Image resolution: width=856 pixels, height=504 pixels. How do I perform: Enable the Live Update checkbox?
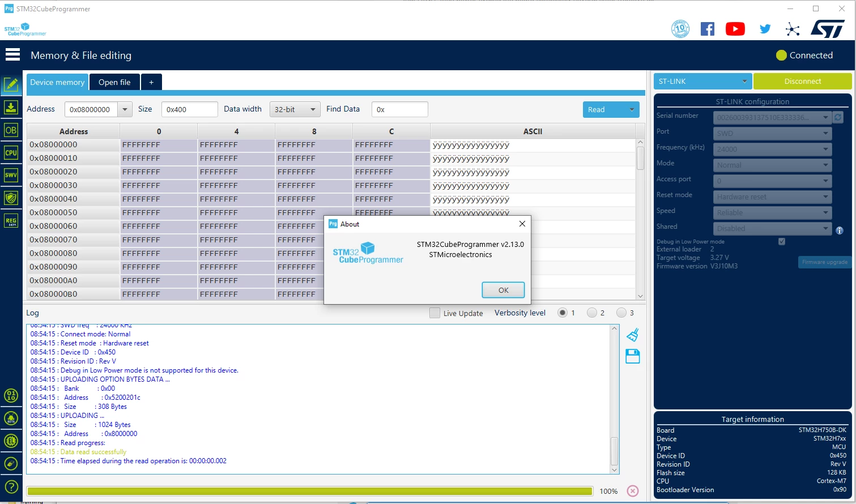coord(435,313)
